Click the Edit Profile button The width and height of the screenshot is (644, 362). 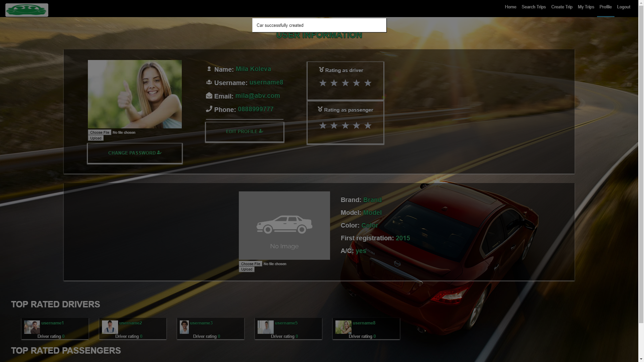[244, 131]
